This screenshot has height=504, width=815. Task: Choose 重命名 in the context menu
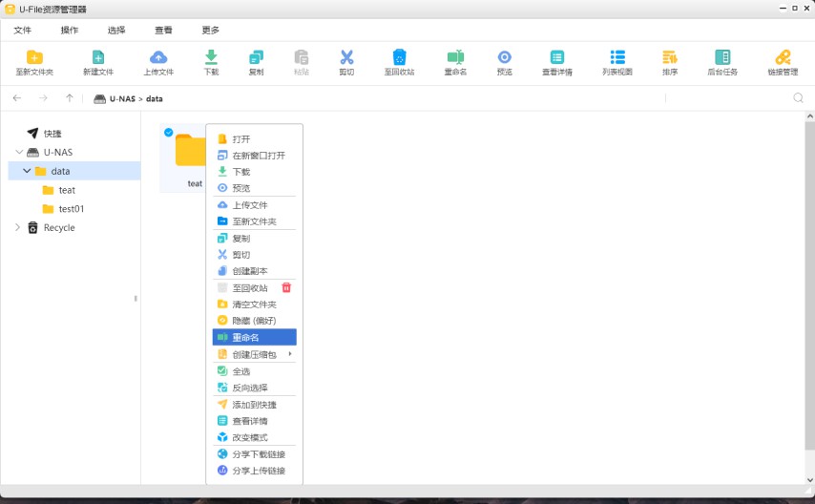pyautogui.click(x=254, y=337)
